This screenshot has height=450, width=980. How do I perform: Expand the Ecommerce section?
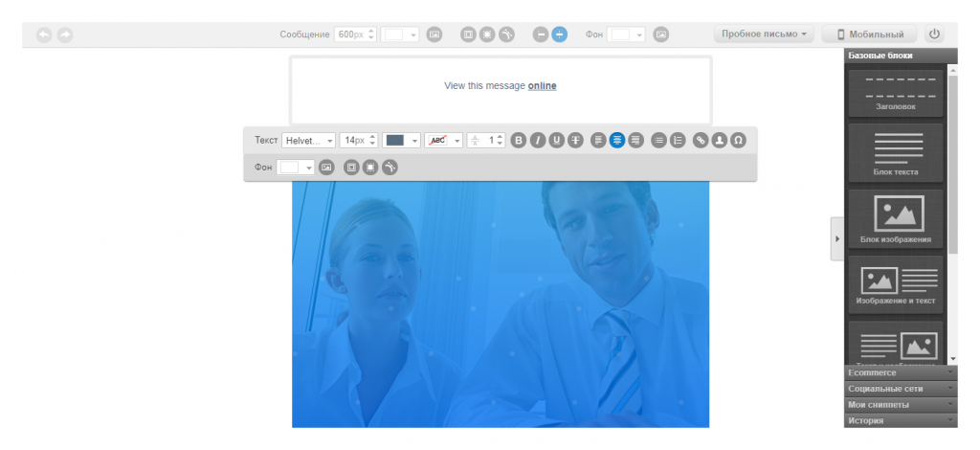click(900, 372)
